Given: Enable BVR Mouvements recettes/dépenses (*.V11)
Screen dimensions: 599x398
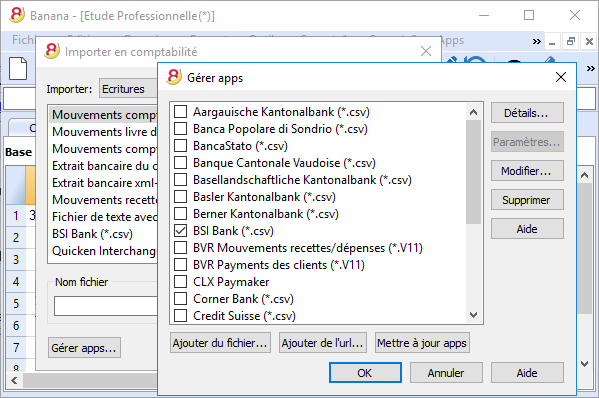Looking at the screenshot, I should click(x=180, y=248).
